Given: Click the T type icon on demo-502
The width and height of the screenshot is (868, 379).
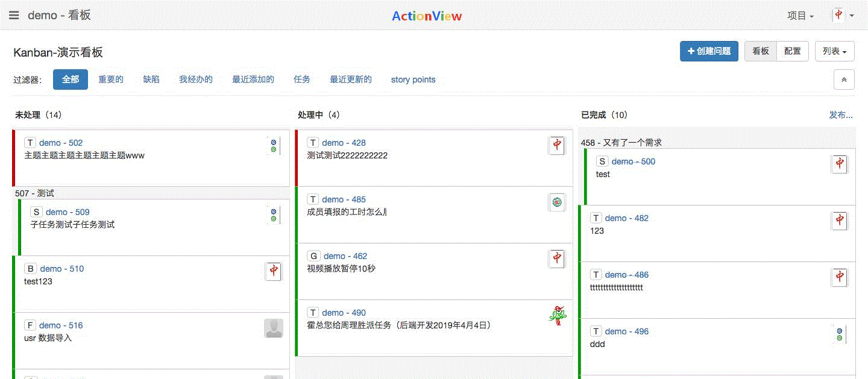Looking at the screenshot, I should coord(30,143).
